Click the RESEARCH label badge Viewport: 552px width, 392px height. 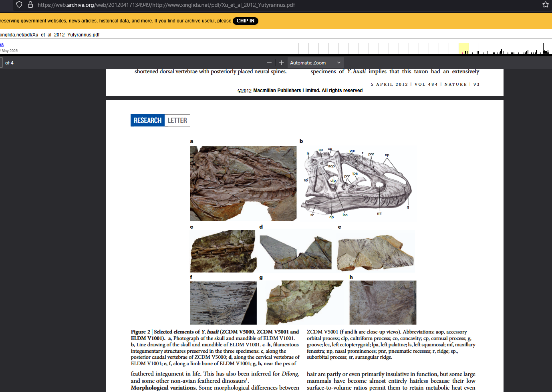click(147, 121)
